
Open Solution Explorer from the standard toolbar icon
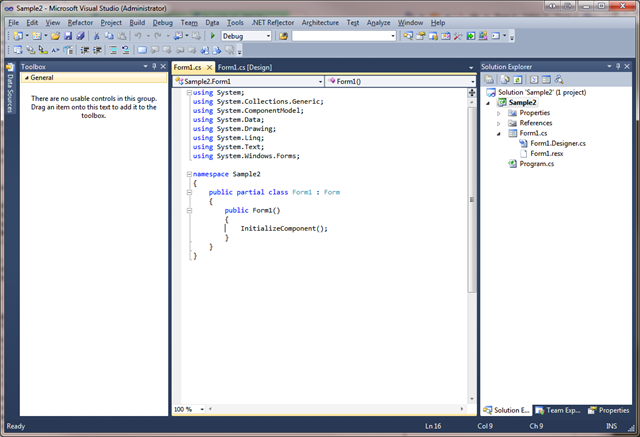(408, 36)
